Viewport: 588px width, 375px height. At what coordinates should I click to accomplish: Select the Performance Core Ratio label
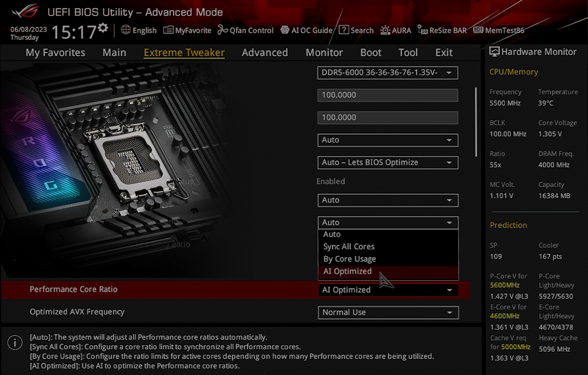click(74, 289)
